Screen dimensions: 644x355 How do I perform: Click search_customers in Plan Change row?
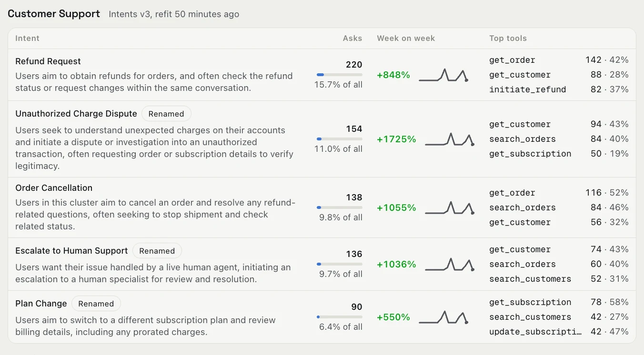pos(530,317)
